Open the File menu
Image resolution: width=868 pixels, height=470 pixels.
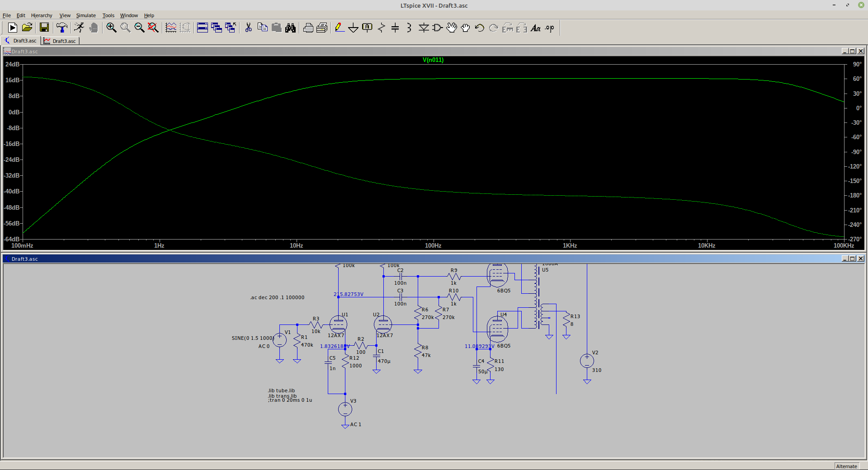[7, 15]
